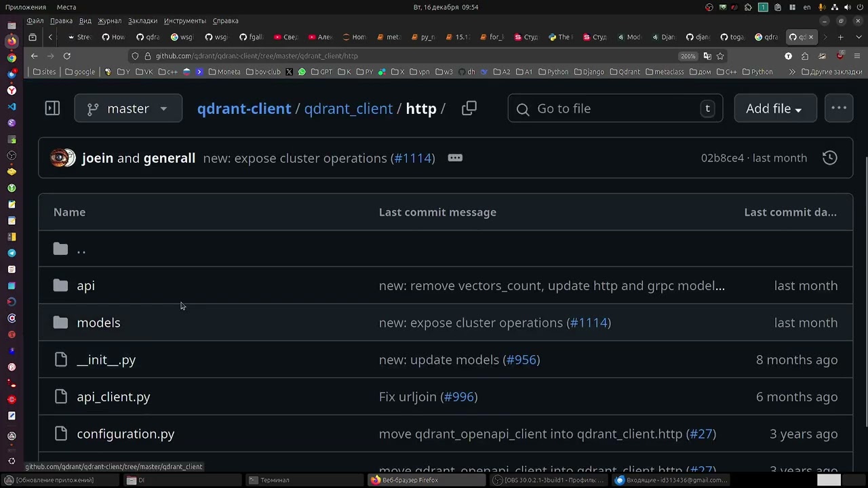Open the Приложения system menu
Viewport: 868px width, 488px height.
tap(26, 7)
